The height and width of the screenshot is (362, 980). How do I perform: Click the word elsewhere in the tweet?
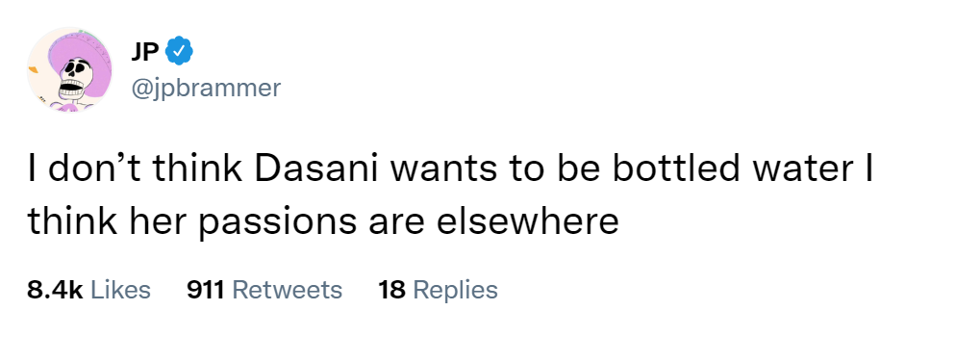(527, 220)
